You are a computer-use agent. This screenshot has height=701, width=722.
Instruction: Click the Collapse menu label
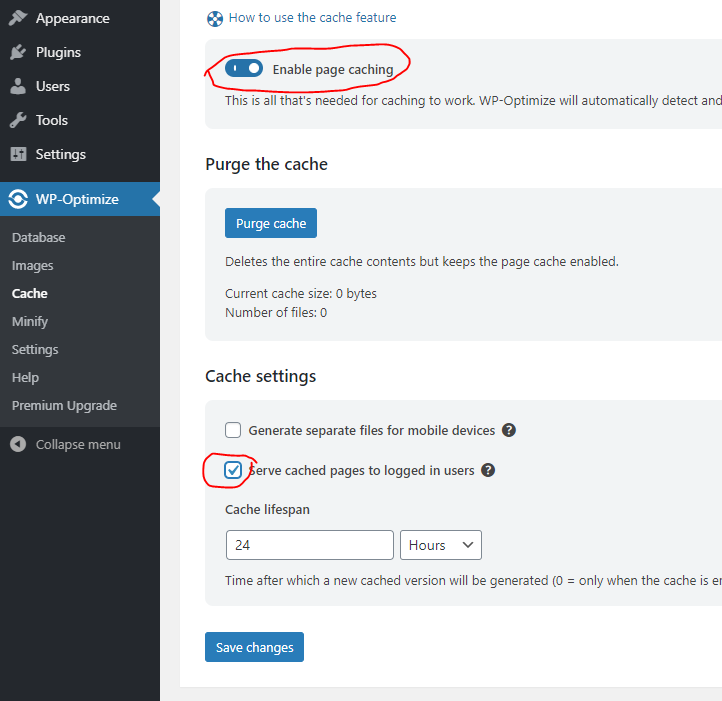point(78,444)
